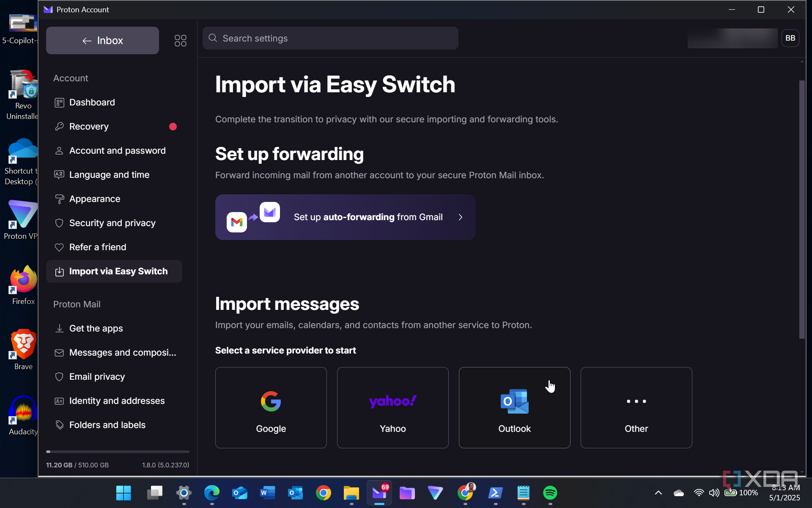Open Word from the taskbar
Viewport: 812px width, 508px height.
pos(267,493)
